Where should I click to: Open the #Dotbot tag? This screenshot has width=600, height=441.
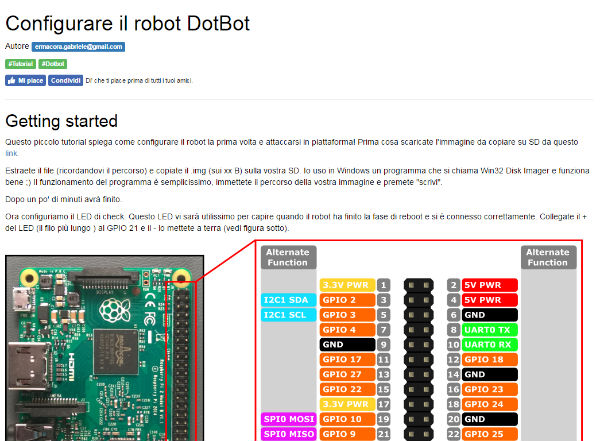click(53, 64)
